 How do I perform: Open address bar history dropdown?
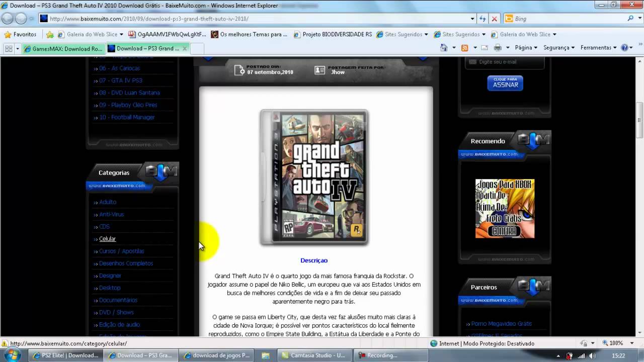coord(472,19)
